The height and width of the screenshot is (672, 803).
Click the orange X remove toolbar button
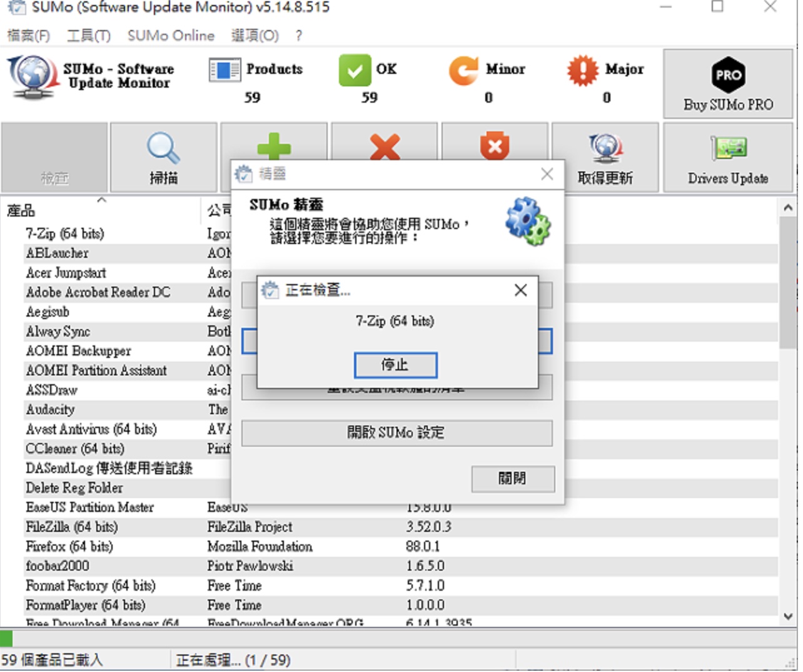[385, 145]
